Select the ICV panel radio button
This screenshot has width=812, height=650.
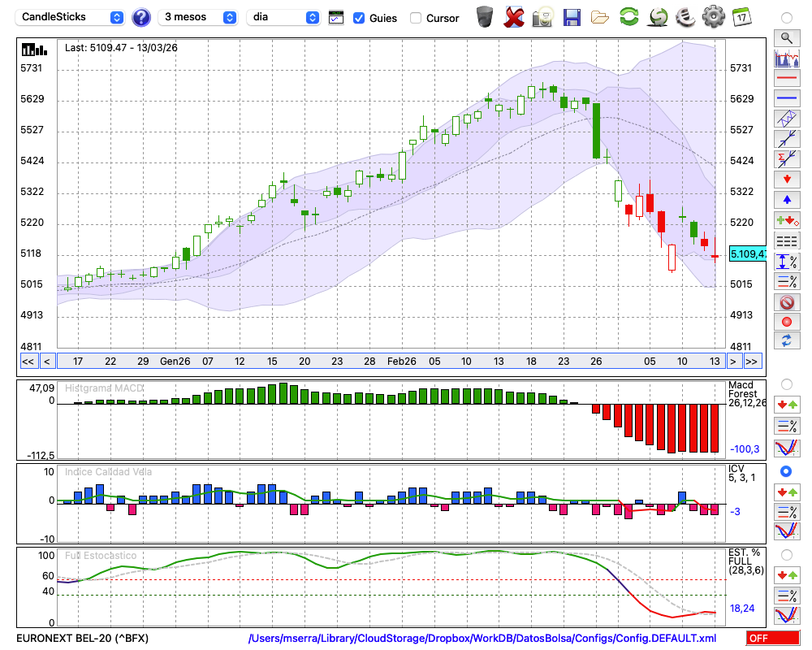coord(787,471)
